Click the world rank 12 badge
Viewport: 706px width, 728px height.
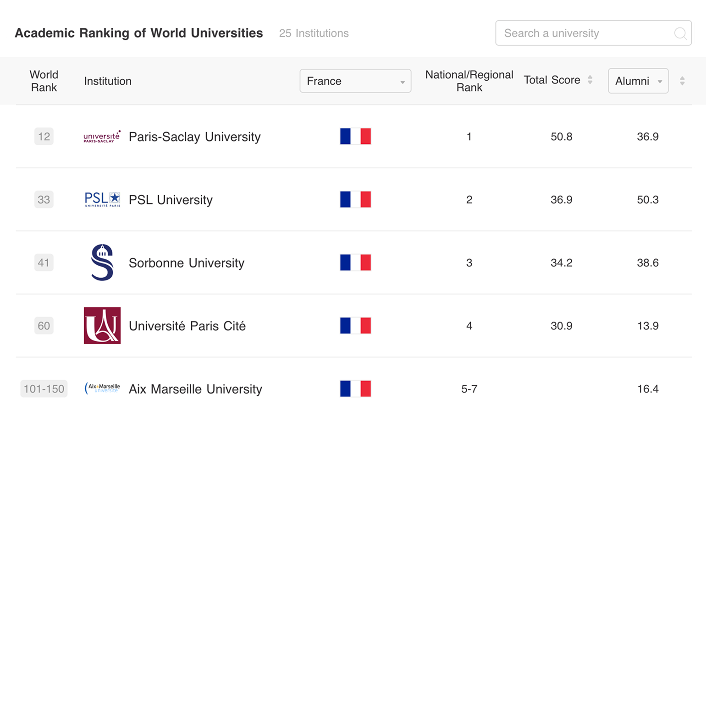point(44,137)
